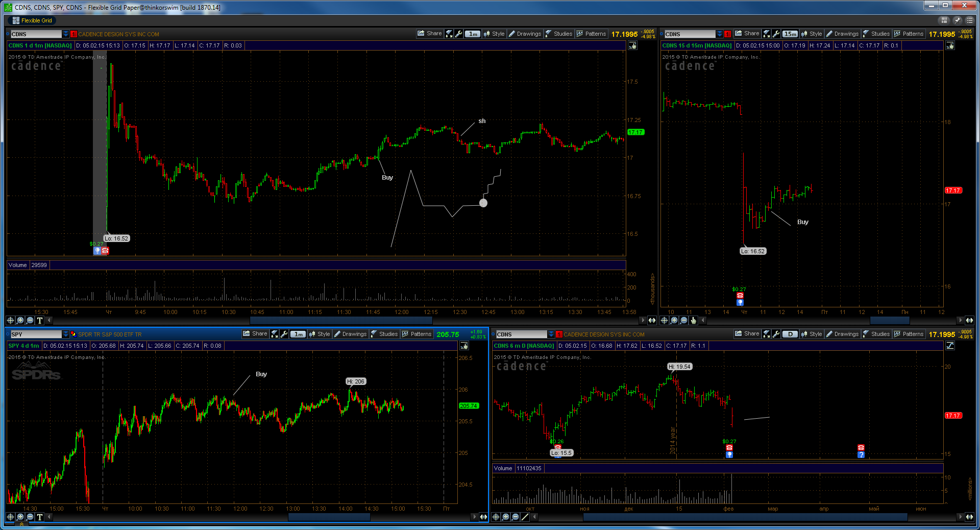Open Drawings menu in top-left CDNS chart
Image resolution: width=980 pixels, height=530 pixels.
click(525, 34)
